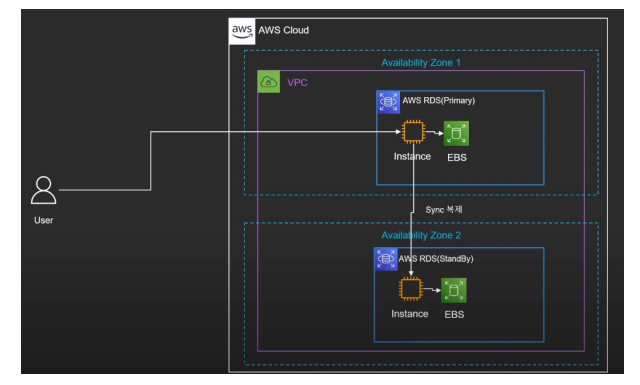The image size is (640, 385).
Task: Click the "Availability Zone 1" text
Action: pos(420,62)
